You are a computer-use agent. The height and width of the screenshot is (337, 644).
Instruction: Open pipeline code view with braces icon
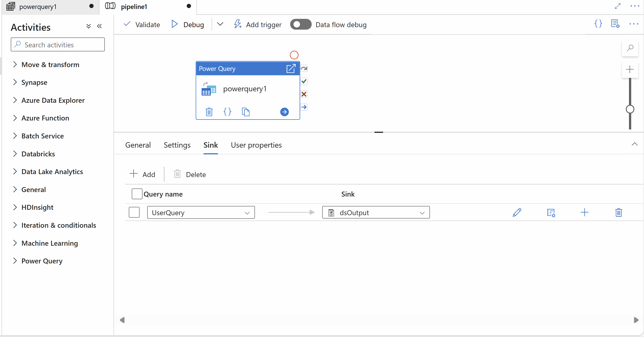point(598,24)
